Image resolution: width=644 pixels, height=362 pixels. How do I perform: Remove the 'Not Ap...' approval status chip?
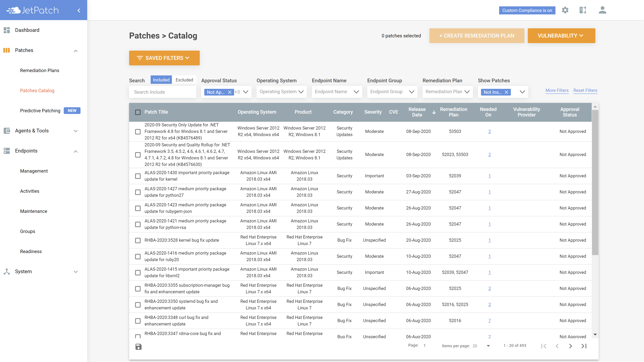point(229,92)
